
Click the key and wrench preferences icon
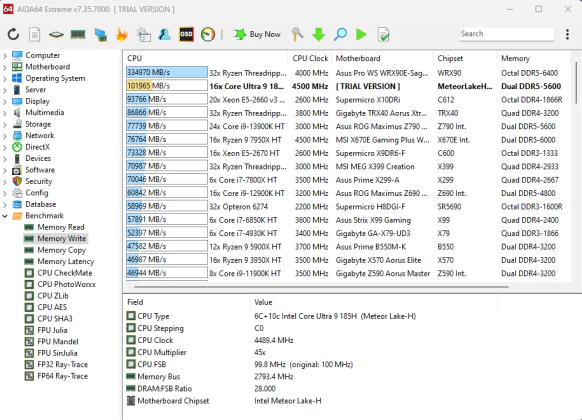pos(297,35)
